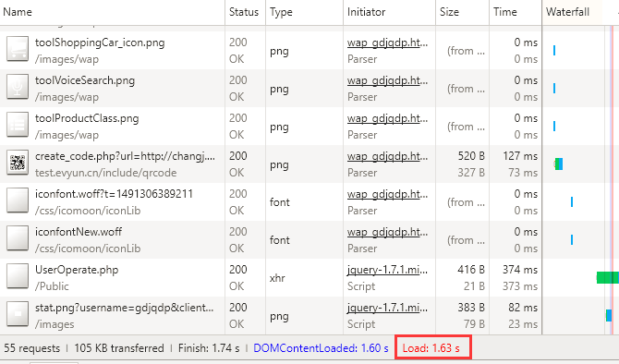Screen dimensions: 619x364
Task: Click the file icon beside iconfontNew.woff
Action: pyautogui.click(x=18, y=239)
